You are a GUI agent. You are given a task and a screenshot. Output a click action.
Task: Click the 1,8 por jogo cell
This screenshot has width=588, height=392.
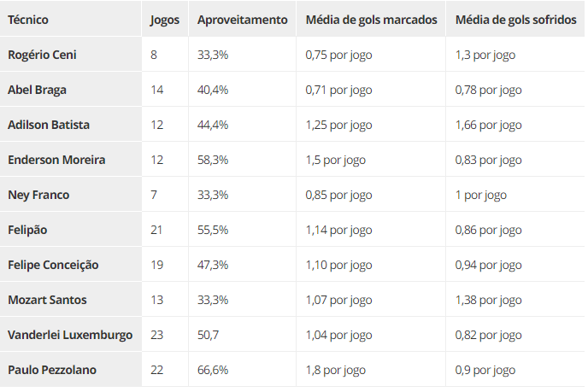click(335, 370)
